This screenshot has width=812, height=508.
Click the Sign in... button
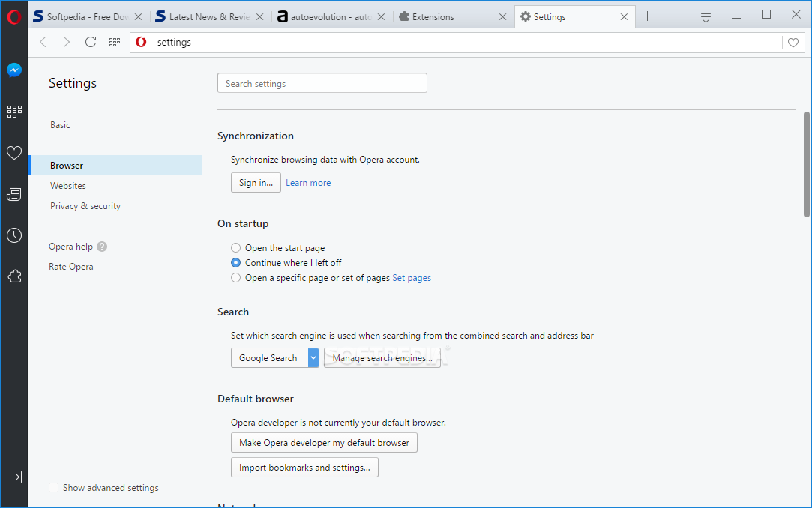[256, 183]
